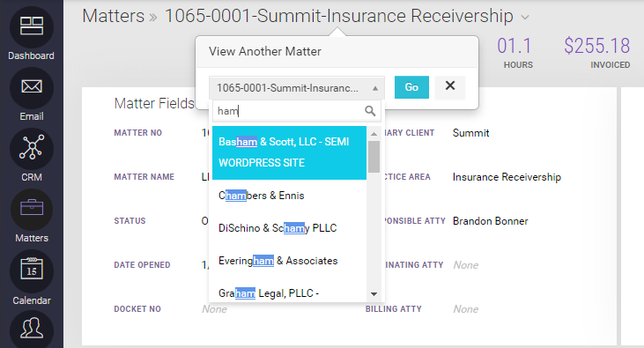Expand the matter title chevron
The image size is (644, 348).
[x=525, y=18]
